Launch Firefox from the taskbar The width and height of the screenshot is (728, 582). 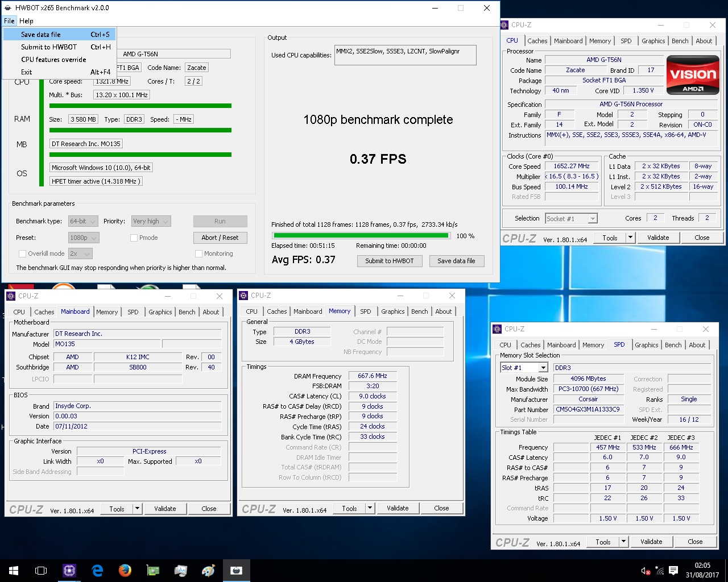click(x=125, y=570)
